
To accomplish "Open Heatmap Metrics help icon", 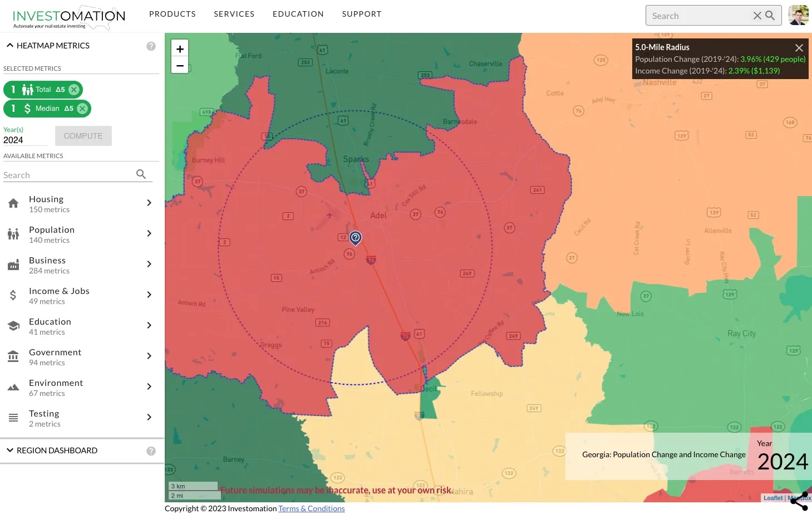I will coord(151,46).
